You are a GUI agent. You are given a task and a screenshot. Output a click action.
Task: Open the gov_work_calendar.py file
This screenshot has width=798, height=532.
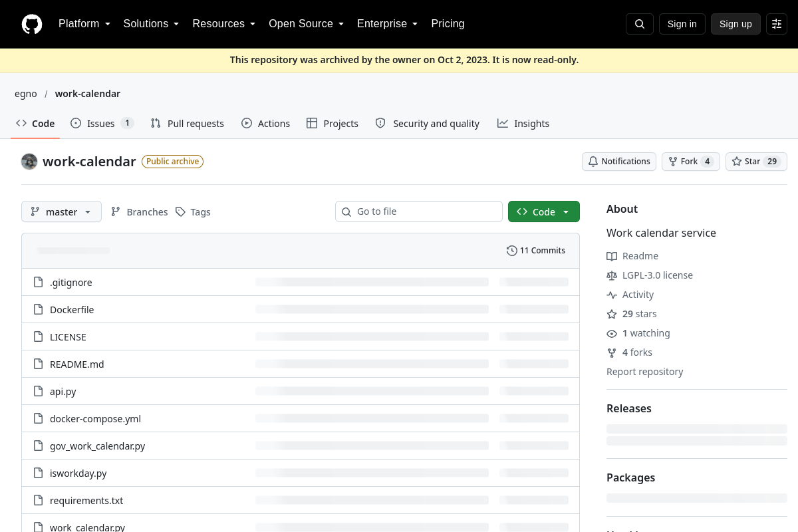pos(98,446)
